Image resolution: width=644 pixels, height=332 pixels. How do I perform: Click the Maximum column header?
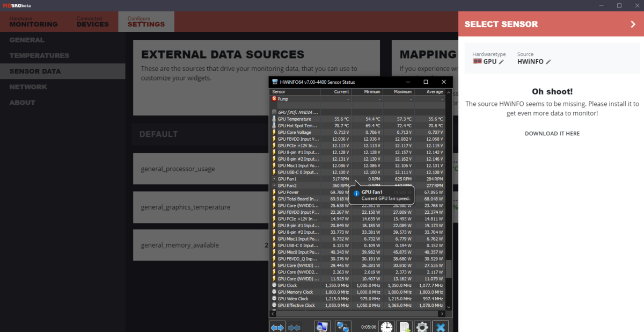(398, 92)
